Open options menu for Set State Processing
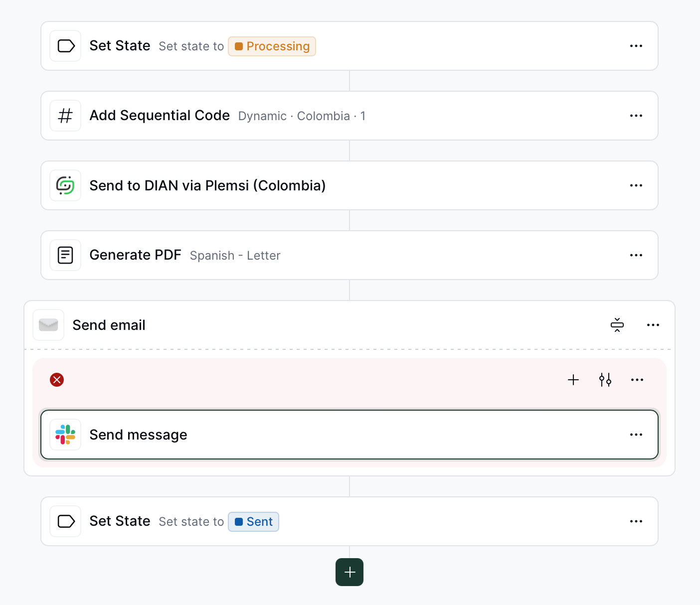Viewport: 700px width, 605px height. pos(636,46)
